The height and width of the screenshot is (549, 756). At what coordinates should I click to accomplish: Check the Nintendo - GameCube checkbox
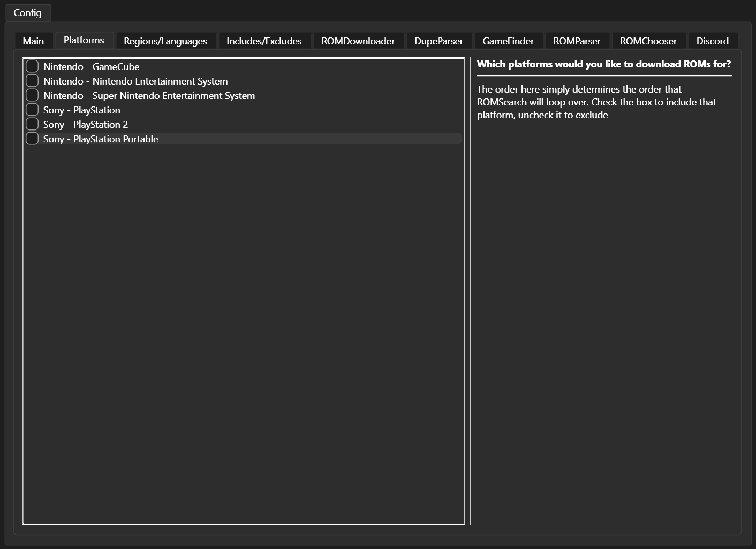click(32, 66)
